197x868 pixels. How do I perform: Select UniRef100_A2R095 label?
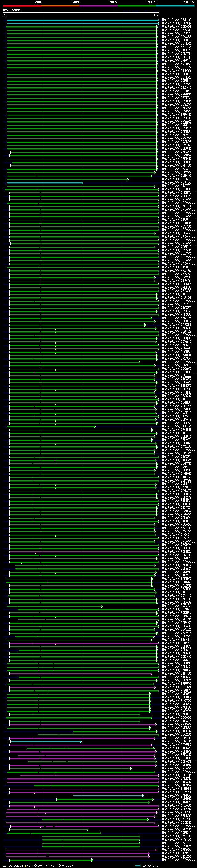pos(177,349)
